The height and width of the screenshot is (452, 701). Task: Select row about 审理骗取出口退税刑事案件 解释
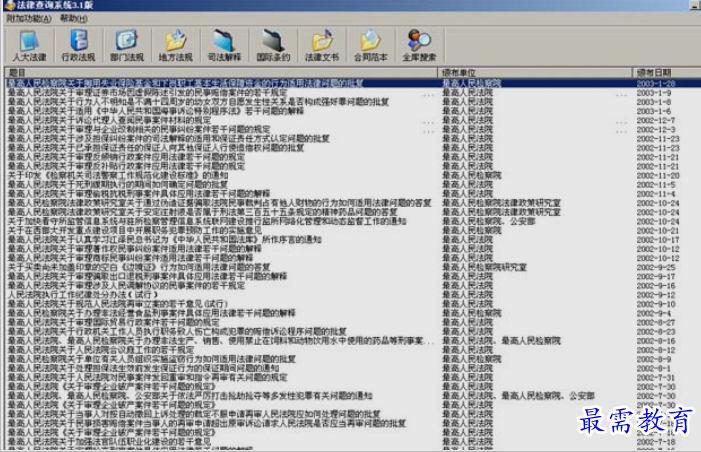tap(352, 276)
